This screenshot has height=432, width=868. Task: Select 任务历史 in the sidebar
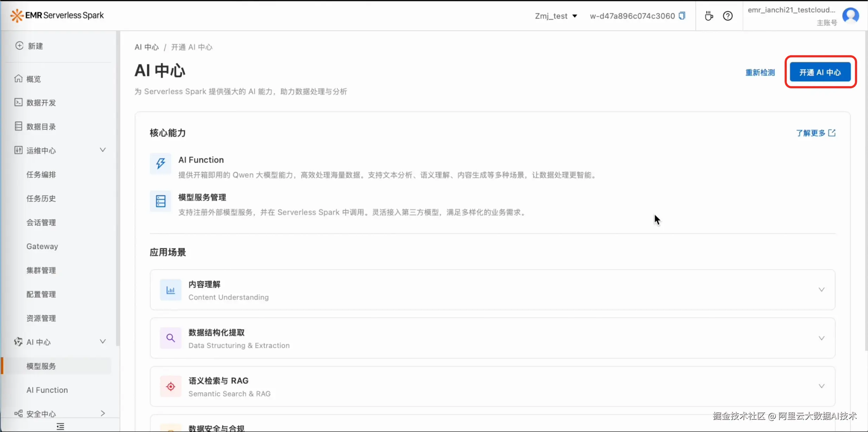pyautogui.click(x=41, y=198)
